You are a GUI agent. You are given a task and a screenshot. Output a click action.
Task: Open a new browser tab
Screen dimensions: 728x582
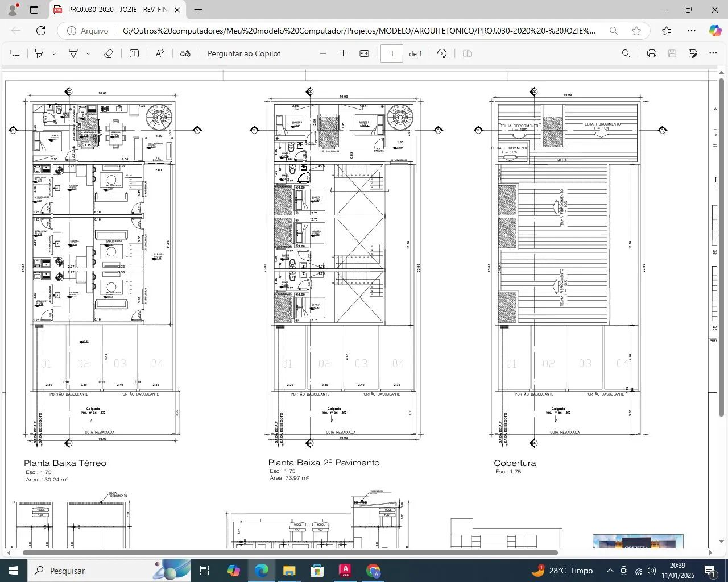pos(198,10)
